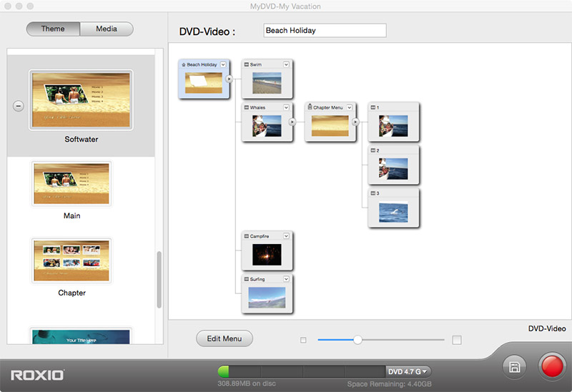Click the save disc image icon
The width and height of the screenshot is (572, 392).
514,368
